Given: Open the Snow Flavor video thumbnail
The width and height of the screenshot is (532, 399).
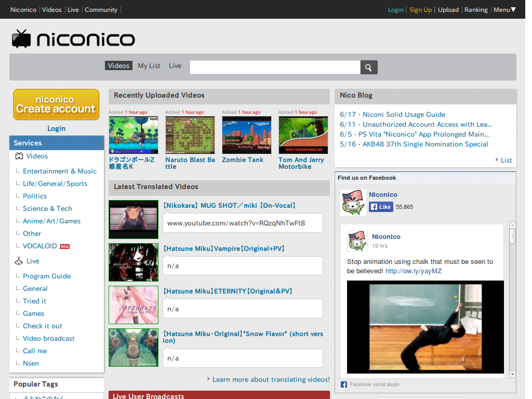Looking at the screenshot, I should (134, 348).
